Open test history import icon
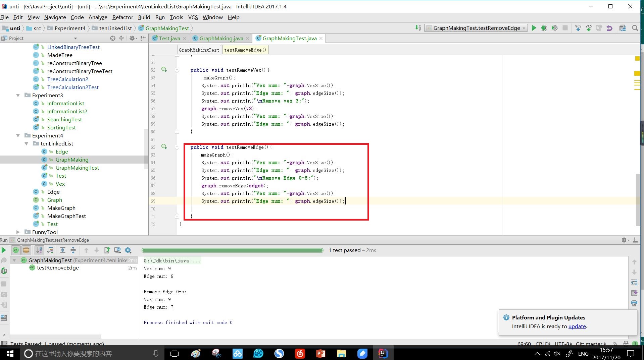The width and height of the screenshot is (644, 360). pos(117,250)
